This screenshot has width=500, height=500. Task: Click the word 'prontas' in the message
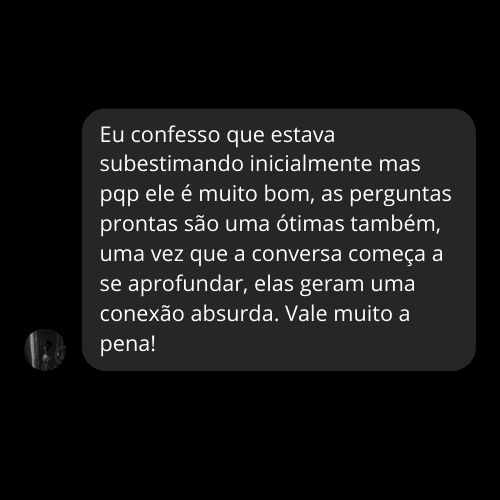coord(139,225)
